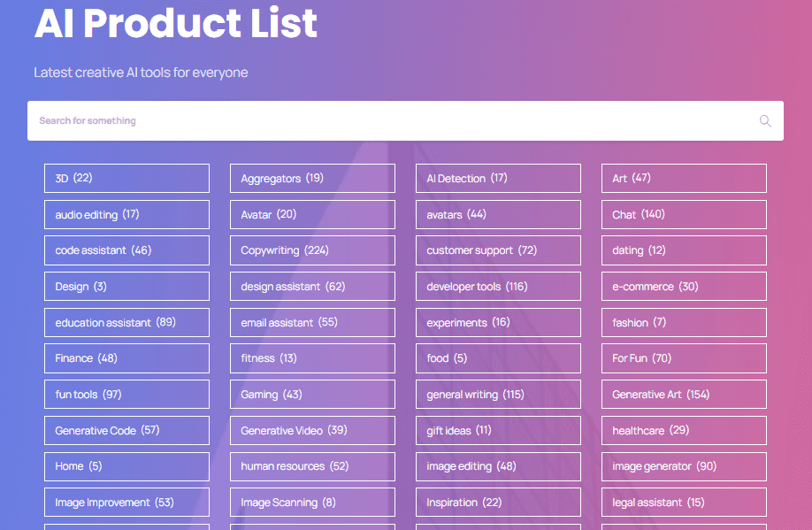The height and width of the screenshot is (530, 812).
Task: Open the image generator category
Action: (684, 466)
